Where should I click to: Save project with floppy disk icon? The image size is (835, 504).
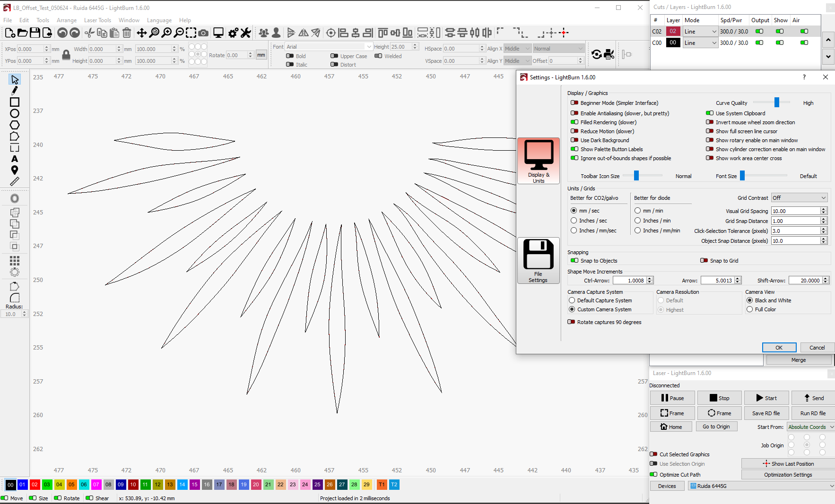tap(35, 33)
